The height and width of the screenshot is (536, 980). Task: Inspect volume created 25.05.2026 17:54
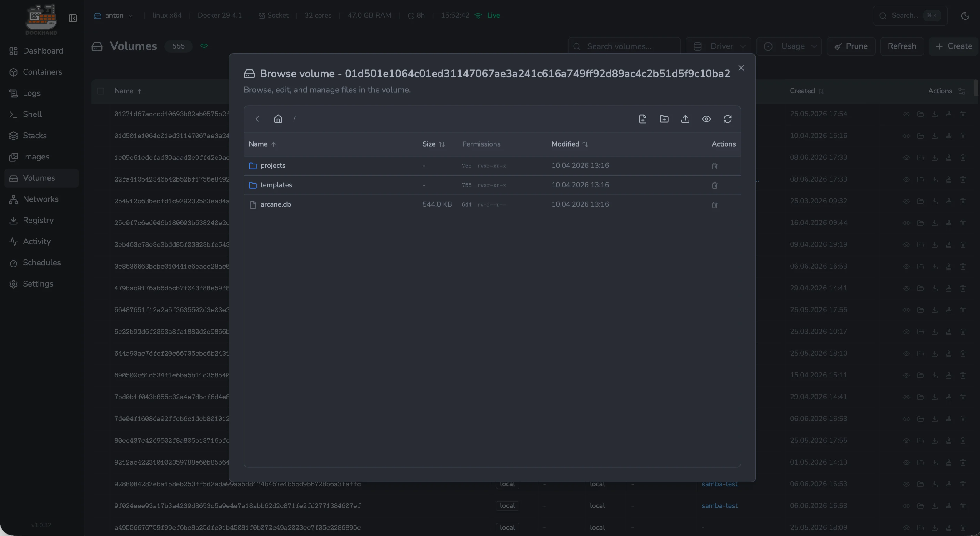pos(906,114)
